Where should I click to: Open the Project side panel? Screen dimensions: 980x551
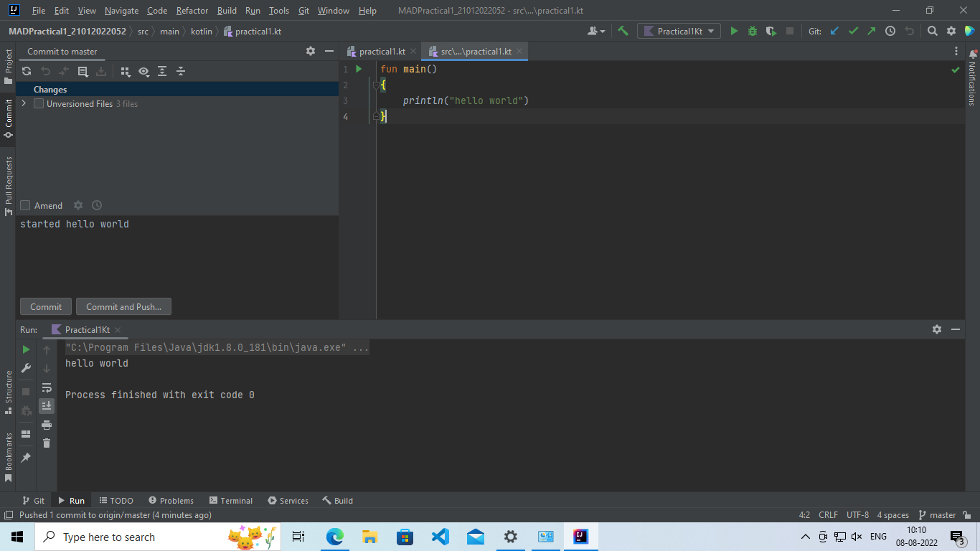tap(8, 66)
